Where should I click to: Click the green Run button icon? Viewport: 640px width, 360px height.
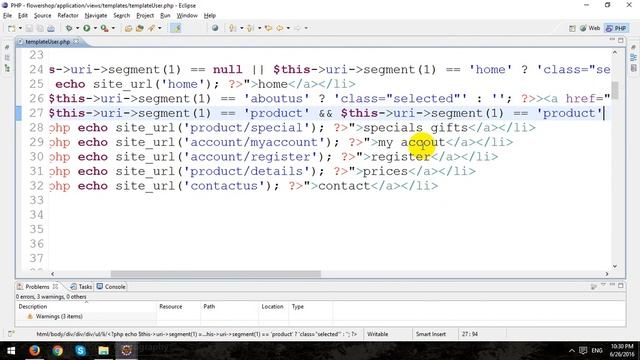87,28
